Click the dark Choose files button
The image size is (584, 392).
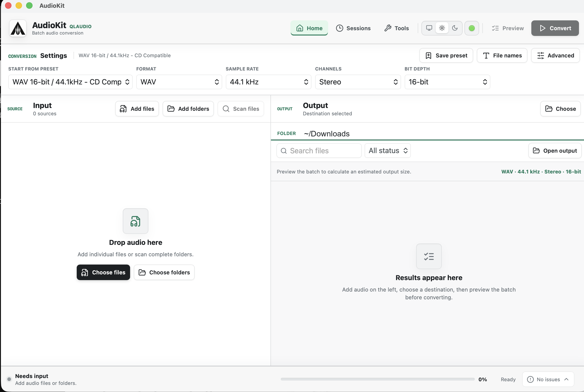point(103,272)
